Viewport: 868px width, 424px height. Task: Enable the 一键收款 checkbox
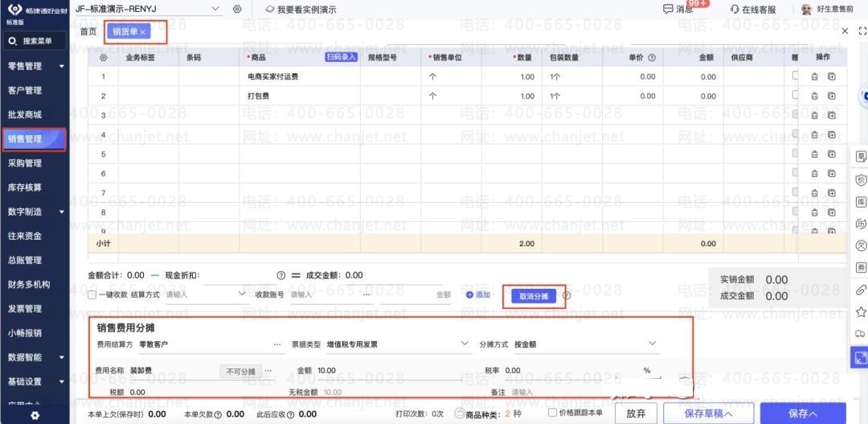(92, 295)
